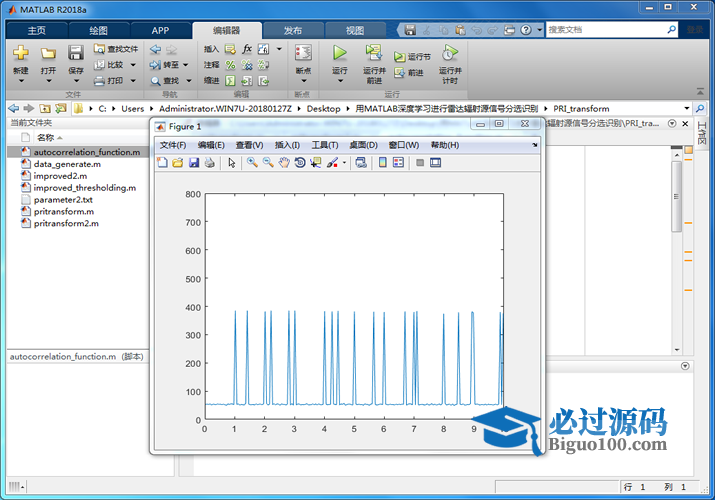
Task: Select the Zoom In tool in Figure toolbar
Action: 252,162
